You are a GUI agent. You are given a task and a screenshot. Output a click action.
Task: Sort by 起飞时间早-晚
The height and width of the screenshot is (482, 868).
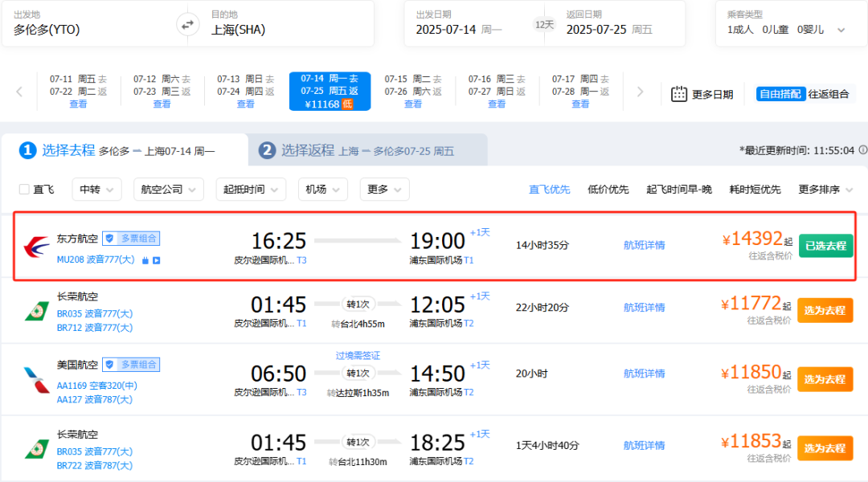pos(678,190)
